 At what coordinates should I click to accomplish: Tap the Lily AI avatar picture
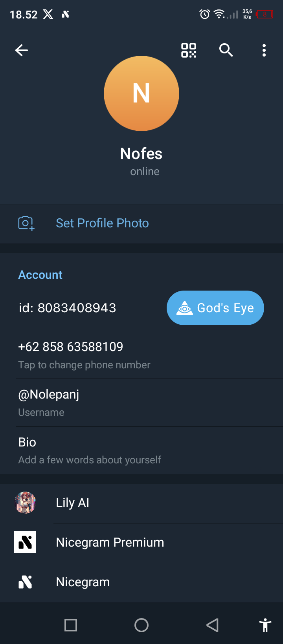pyautogui.click(x=25, y=503)
